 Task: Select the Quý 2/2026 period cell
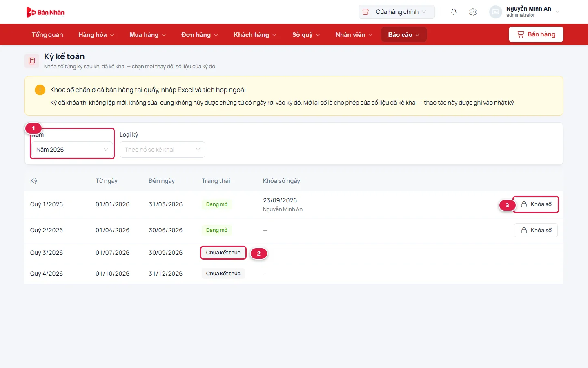47,230
